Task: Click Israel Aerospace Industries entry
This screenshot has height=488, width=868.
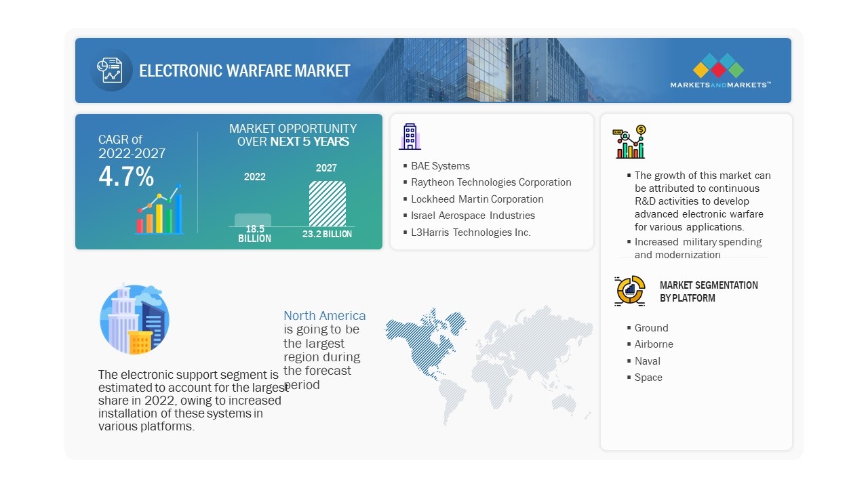Action: 473,216
